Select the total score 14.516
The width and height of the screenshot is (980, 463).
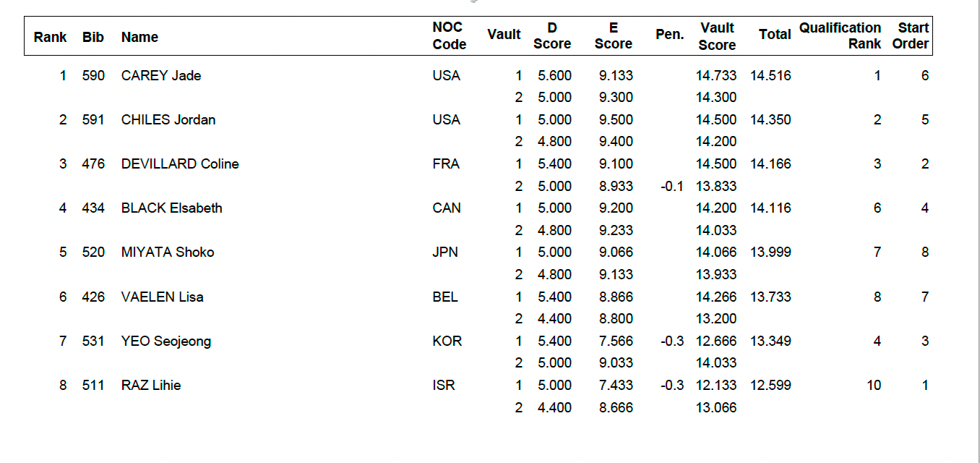(x=770, y=75)
